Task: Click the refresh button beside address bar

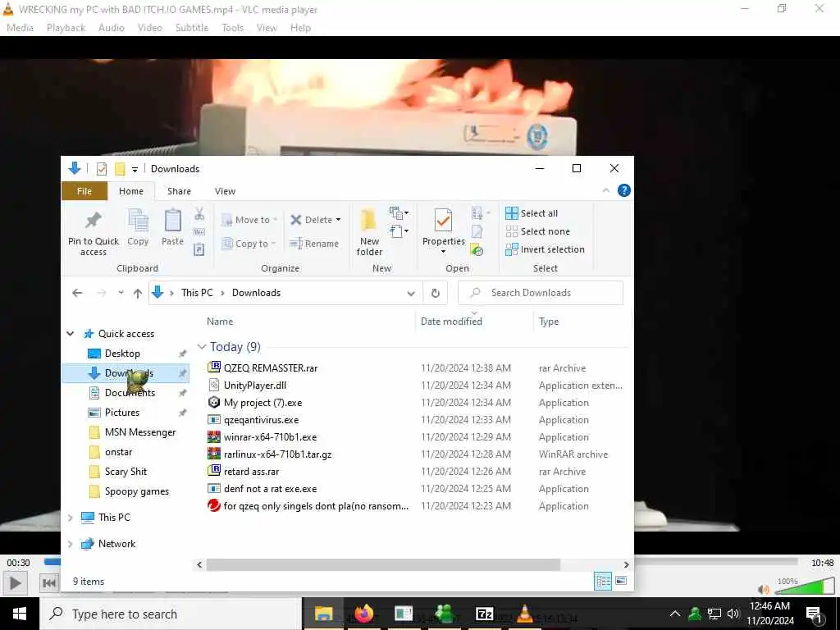Action: pyautogui.click(x=435, y=293)
